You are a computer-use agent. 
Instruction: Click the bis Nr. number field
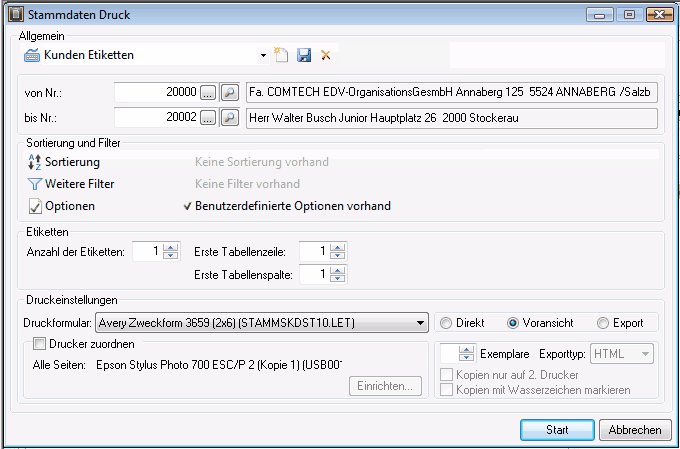[x=157, y=117]
